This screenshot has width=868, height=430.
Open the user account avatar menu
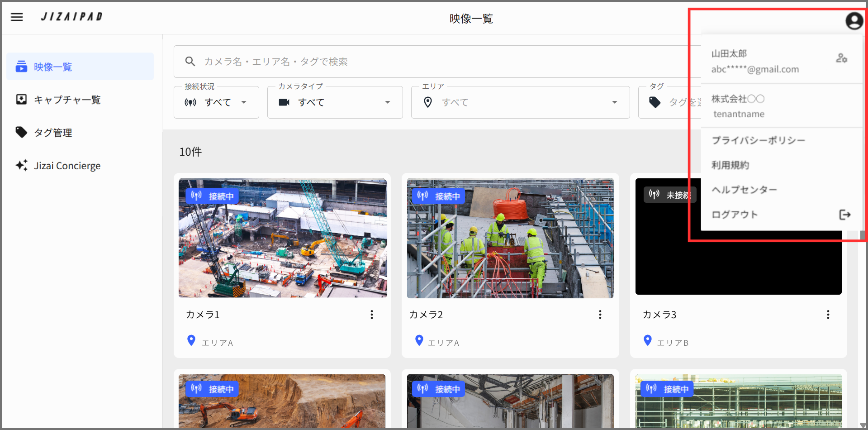(854, 21)
